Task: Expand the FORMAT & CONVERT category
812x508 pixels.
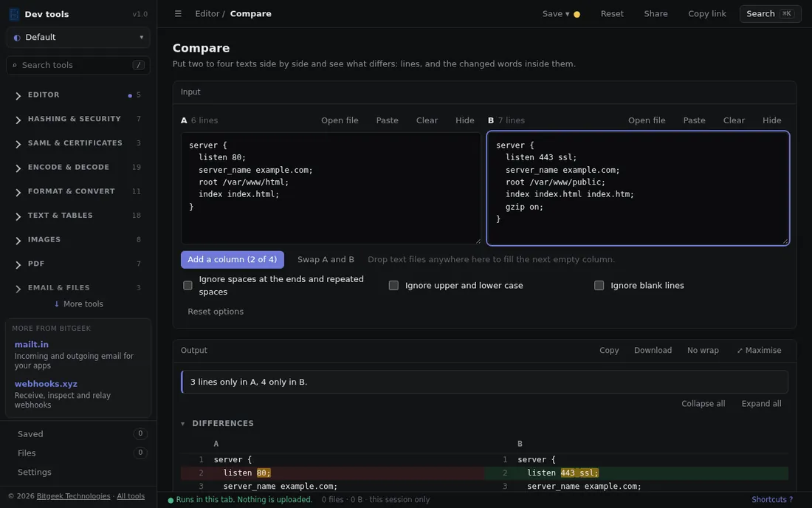Action: tap(78, 191)
